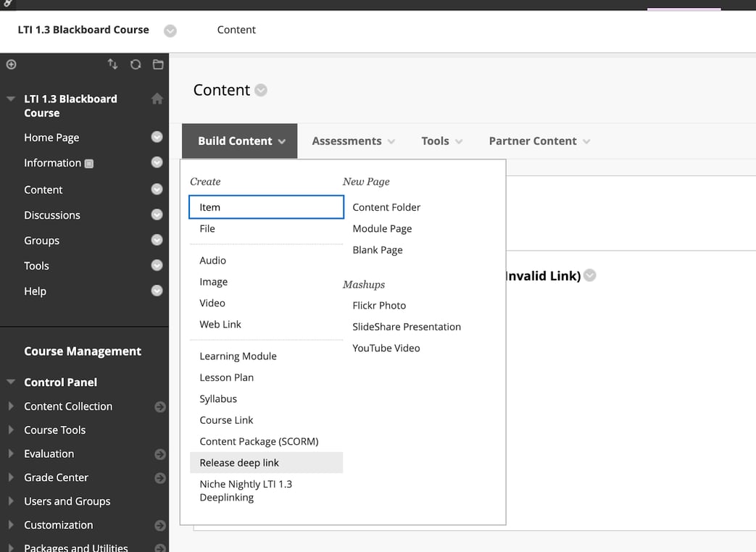
Task: Open the Tools menu
Action: (x=441, y=141)
